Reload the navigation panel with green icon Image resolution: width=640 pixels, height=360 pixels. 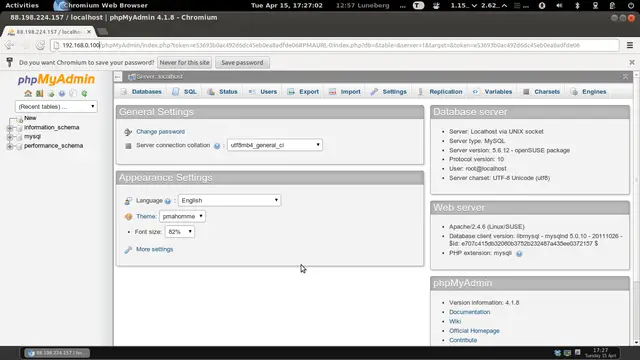tap(84, 93)
